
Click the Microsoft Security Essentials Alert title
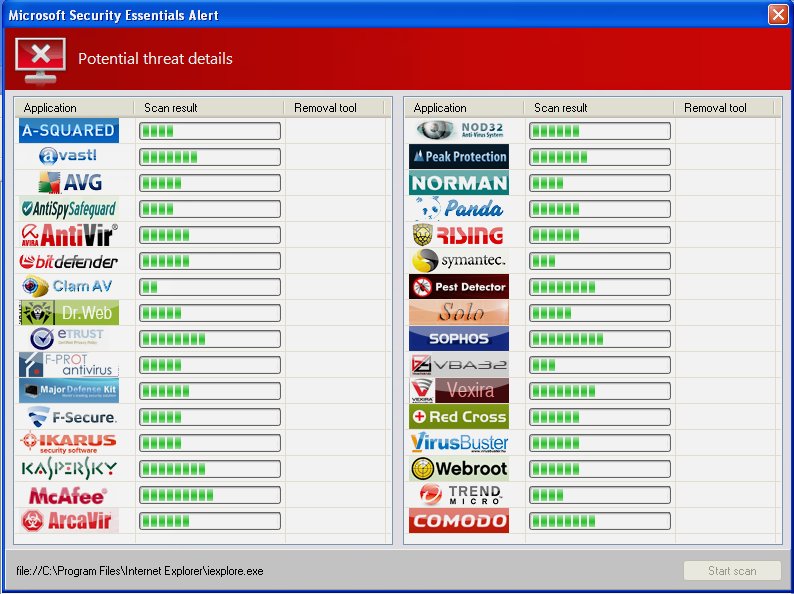[x=113, y=15]
